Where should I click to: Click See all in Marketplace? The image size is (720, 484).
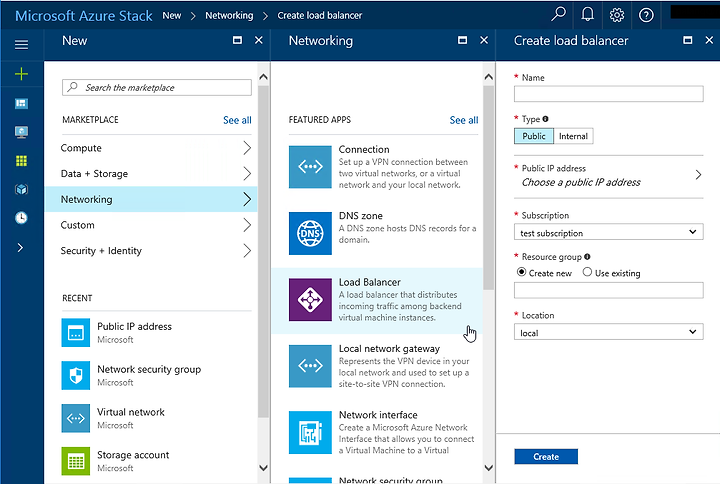[x=237, y=120]
